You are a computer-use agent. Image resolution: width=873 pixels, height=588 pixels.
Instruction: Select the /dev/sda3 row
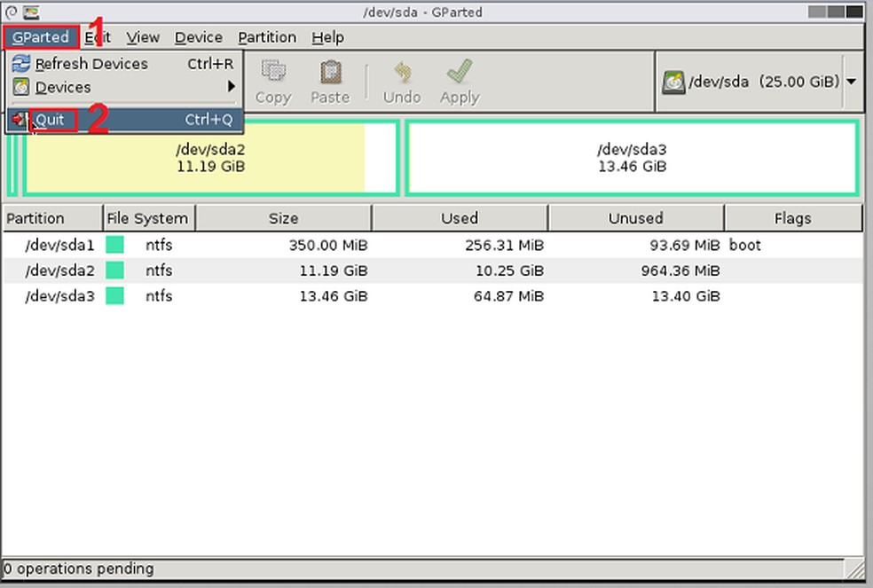[433, 295]
